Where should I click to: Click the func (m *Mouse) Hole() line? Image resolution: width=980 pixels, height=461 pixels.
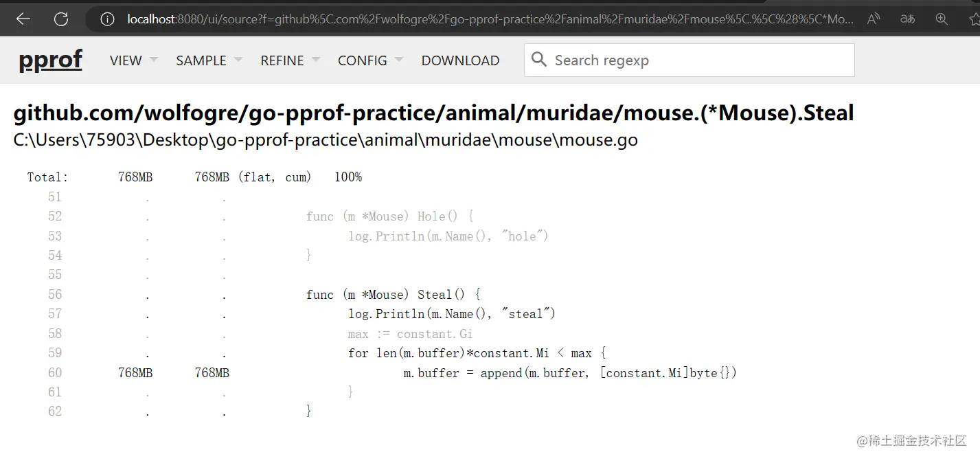coord(390,216)
